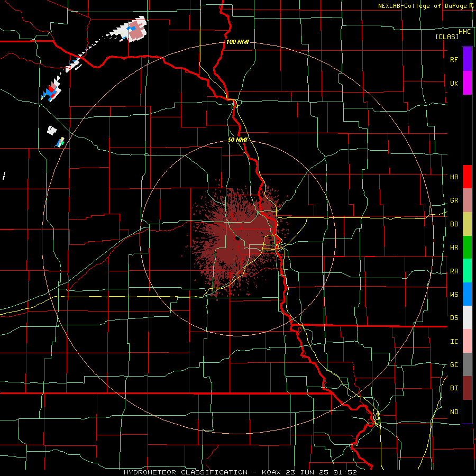Click the WS blue legend swatch
Image resolution: width=476 pixels, height=476 pixels.
pyautogui.click(x=467, y=294)
